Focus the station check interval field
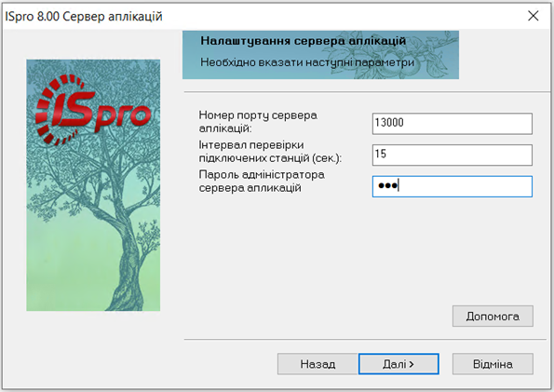Screen dimensions: 554x392 (452, 155)
